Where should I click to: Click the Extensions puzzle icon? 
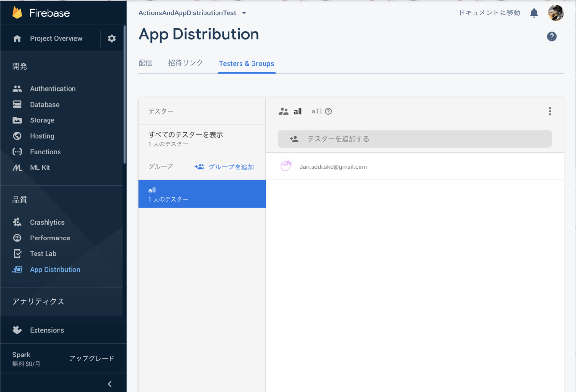17,330
